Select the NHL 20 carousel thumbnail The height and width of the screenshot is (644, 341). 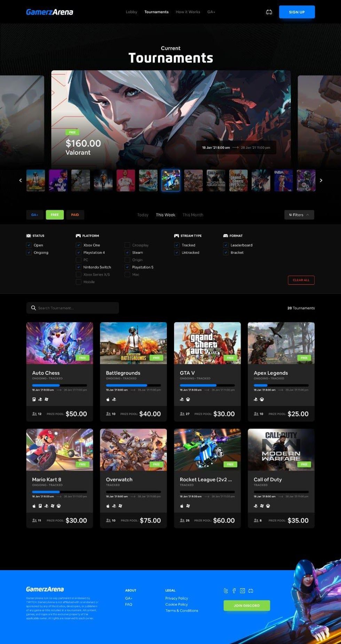pyautogui.click(x=58, y=181)
